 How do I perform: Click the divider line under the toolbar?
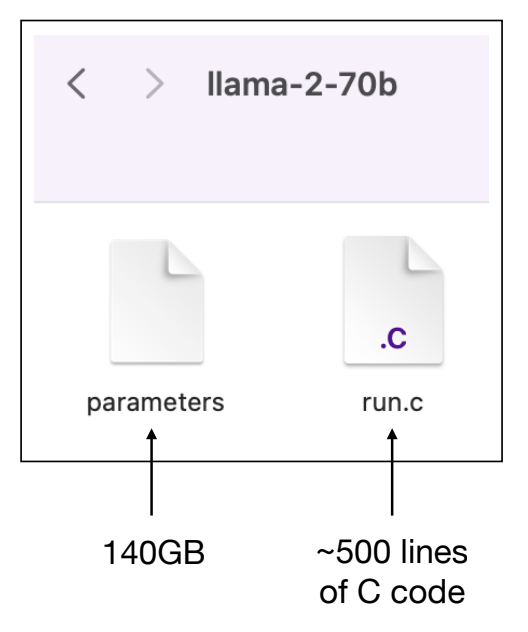(261, 201)
